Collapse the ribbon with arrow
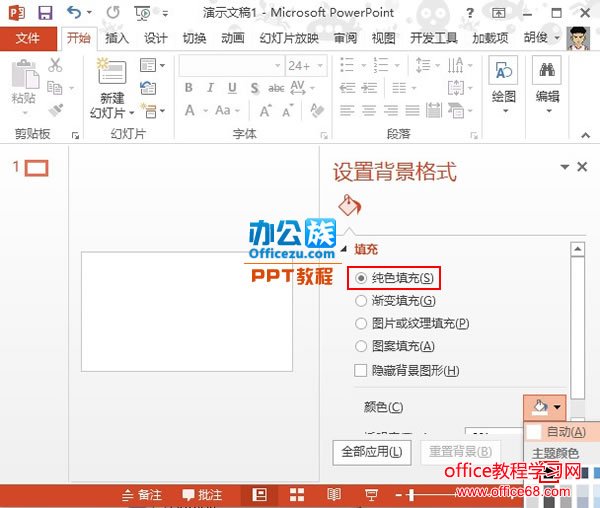Viewport: 600px width, 508px height. pos(585,135)
